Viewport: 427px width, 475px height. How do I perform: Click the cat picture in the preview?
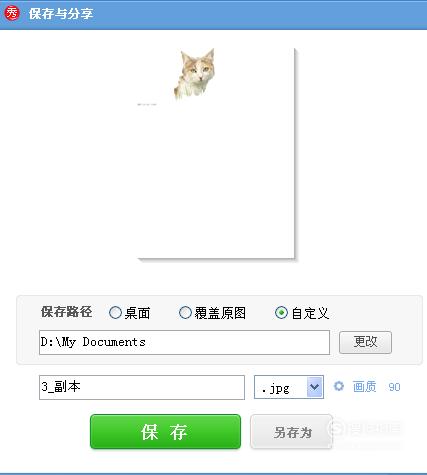(195, 74)
